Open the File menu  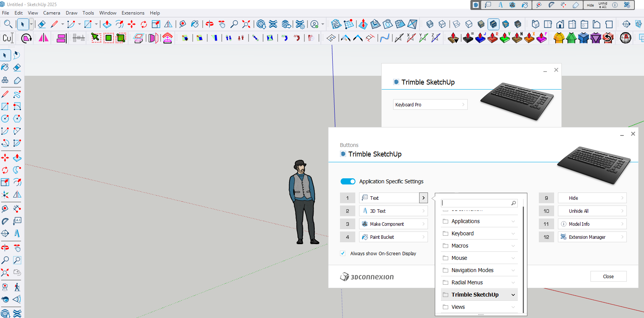(x=5, y=13)
